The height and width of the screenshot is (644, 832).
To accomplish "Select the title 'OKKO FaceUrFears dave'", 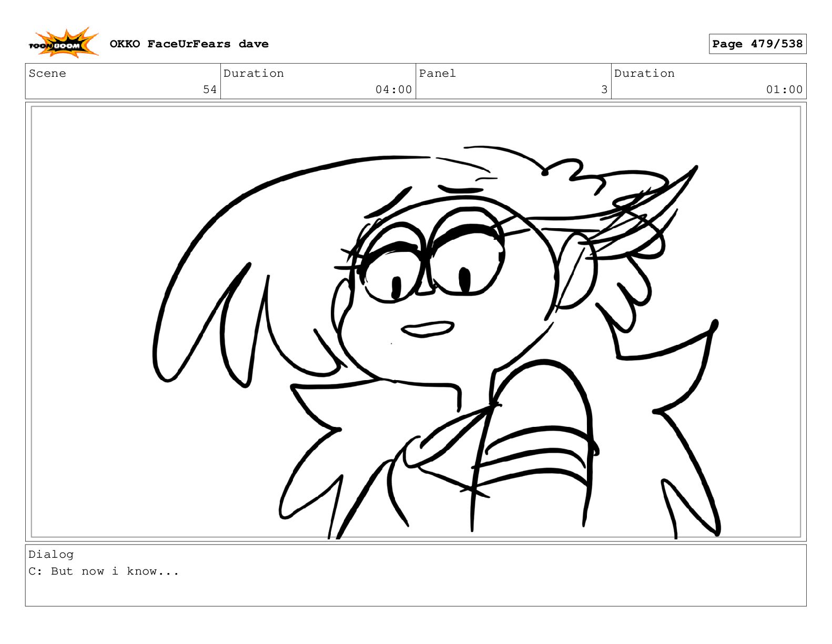I will [189, 44].
